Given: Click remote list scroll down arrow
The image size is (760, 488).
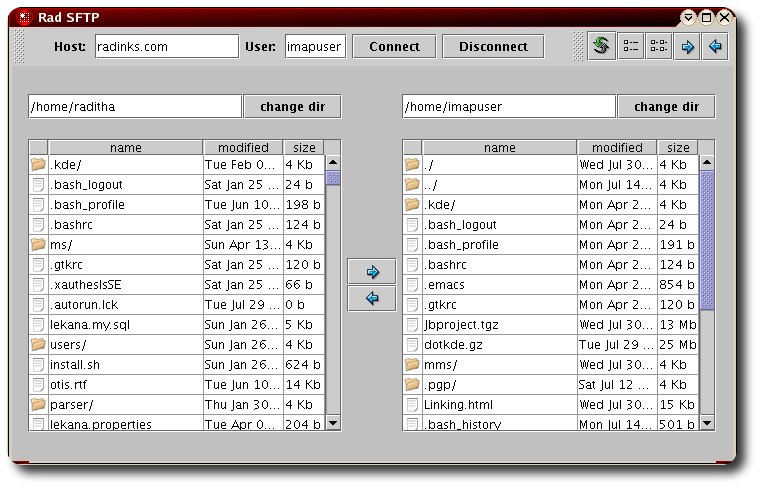Looking at the screenshot, I should tap(707, 423).
